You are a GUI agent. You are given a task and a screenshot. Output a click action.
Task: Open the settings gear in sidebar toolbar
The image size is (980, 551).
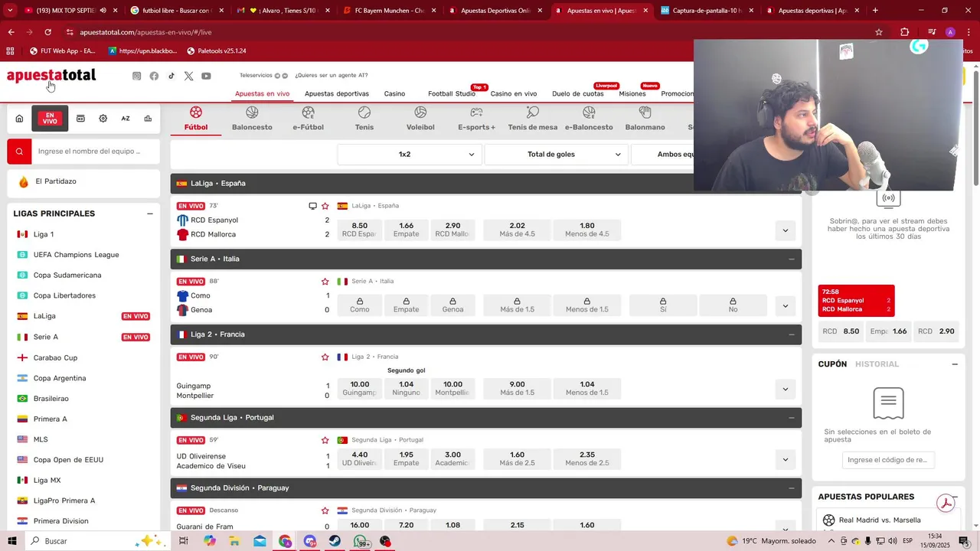tap(103, 119)
